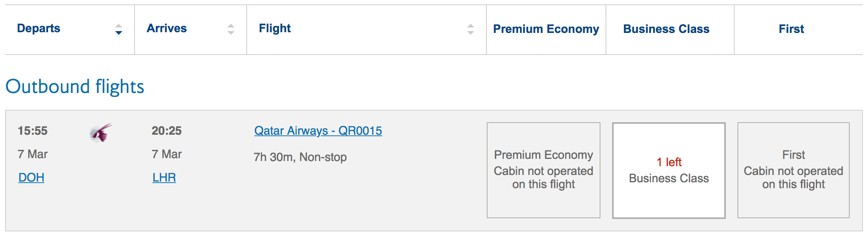
Task: Click the Arrives column header label
Action: (x=167, y=28)
